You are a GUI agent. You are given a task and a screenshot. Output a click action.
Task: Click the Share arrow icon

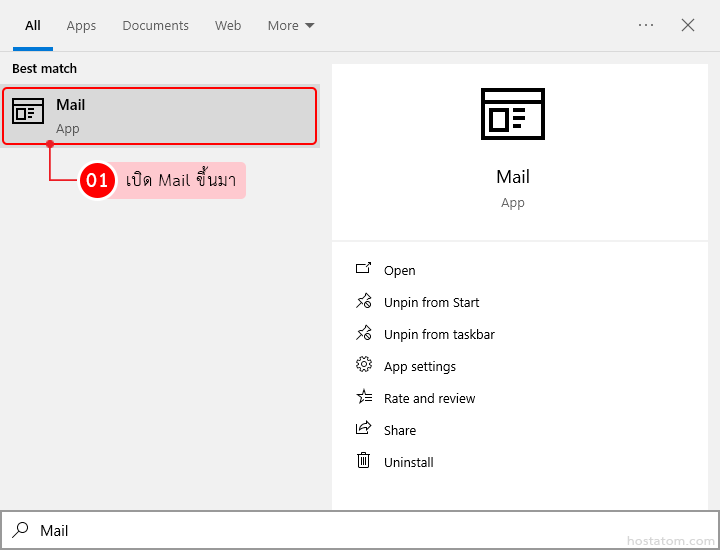[363, 430]
